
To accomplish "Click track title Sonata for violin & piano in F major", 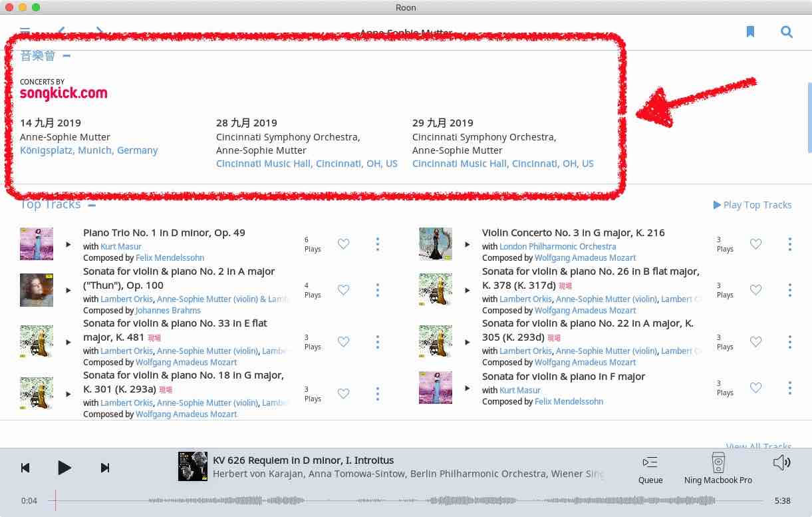I will (x=564, y=377).
